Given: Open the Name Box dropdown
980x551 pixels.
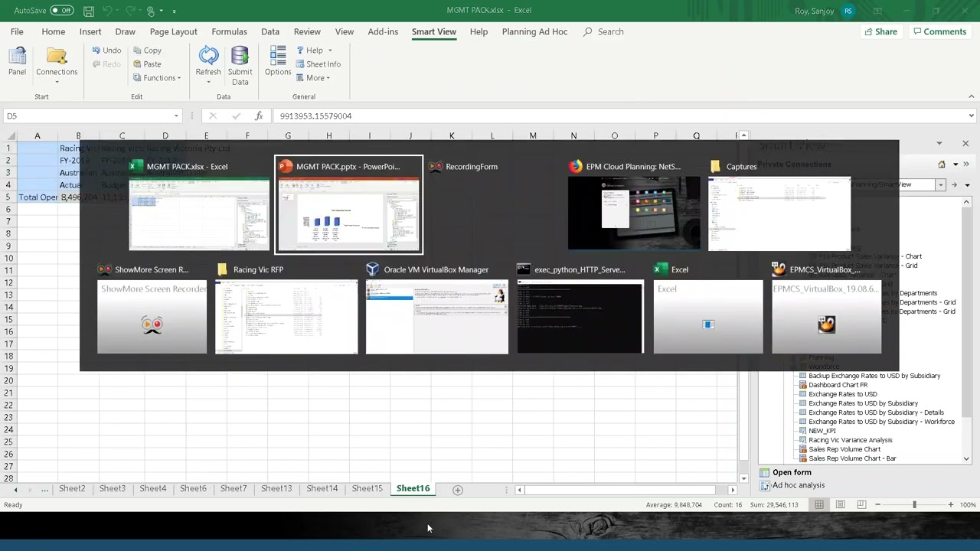Looking at the screenshot, I should pyautogui.click(x=176, y=116).
